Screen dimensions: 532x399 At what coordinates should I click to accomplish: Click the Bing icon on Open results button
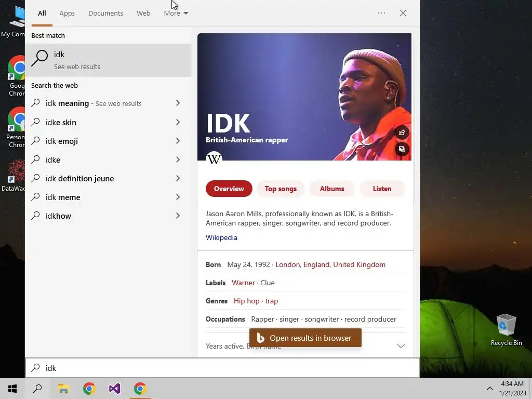tap(261, 338)
